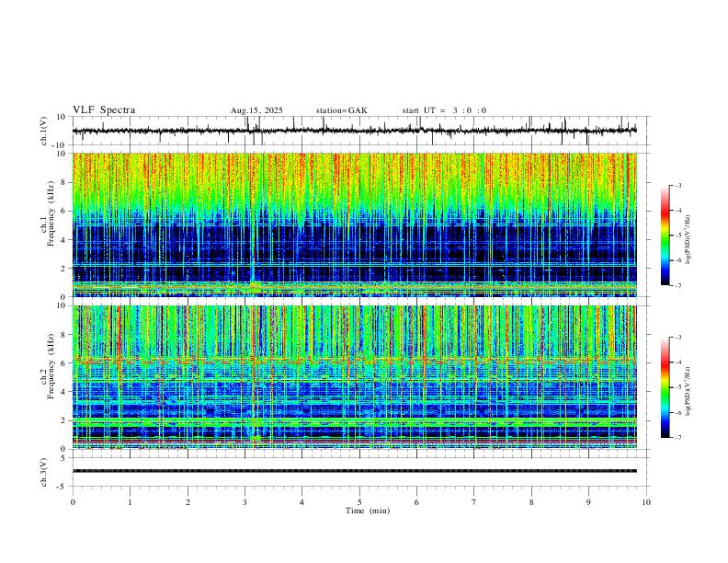Click the ch.1 spectrogram color scale bar
The image size is (728, 563).
[665, 236]
